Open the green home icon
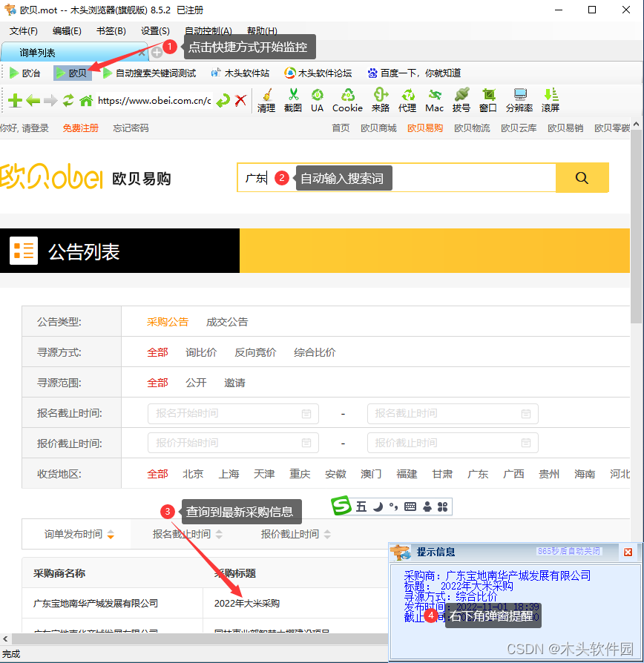Image resolution: width=644 pixels, height=663 pixels. click(x=86, y=101)
